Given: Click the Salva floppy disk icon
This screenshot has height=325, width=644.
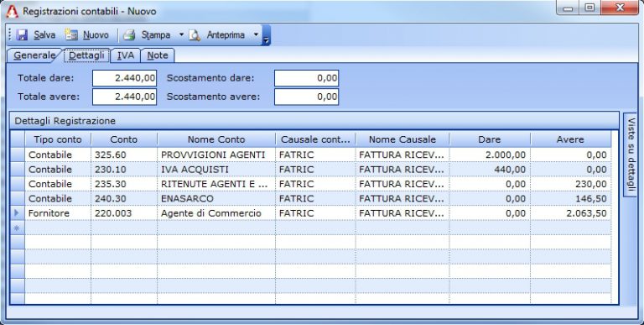Looking at the screenshot, I should click(x=22, y=35).
